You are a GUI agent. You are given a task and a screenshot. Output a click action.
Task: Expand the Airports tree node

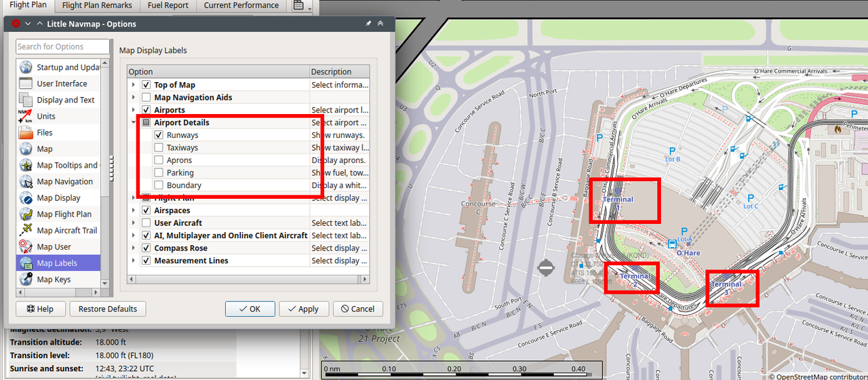(x=133, y=110)
